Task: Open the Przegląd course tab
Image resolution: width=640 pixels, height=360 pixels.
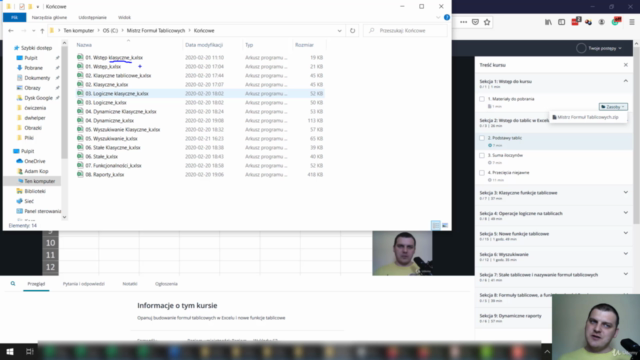Action: (36, 284)
